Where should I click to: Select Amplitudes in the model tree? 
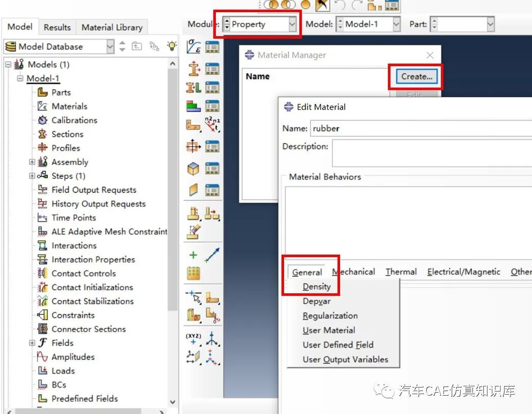(73, 356)
